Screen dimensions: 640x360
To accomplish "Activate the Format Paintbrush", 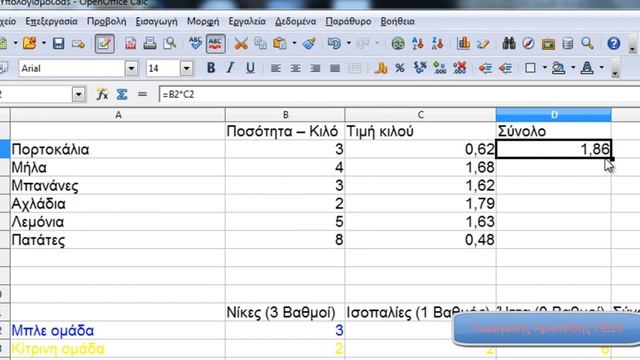I will click(310, 43).
